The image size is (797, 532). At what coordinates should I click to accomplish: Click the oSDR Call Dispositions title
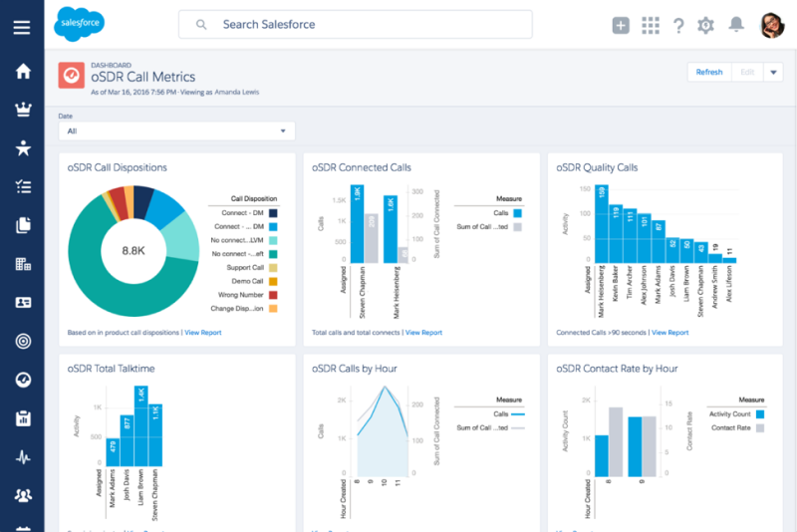[117, 167]
